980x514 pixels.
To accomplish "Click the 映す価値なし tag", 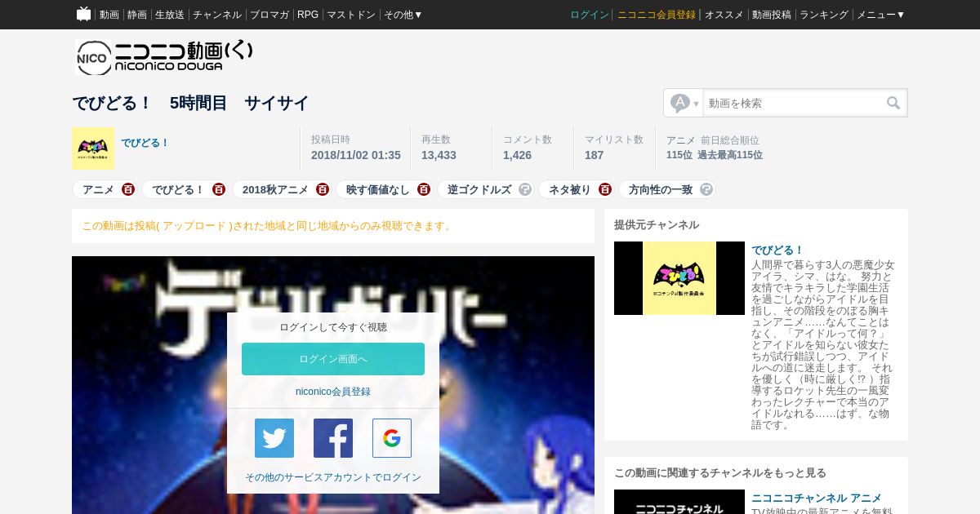I will point(378,189).
